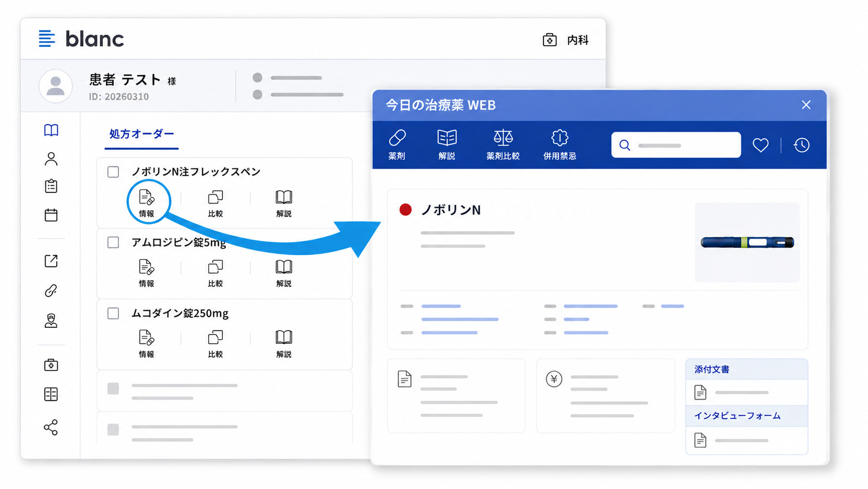Open the table grid icon in sidebar
This screenshot has width=868, height=489.
click(x=51, y=394)
